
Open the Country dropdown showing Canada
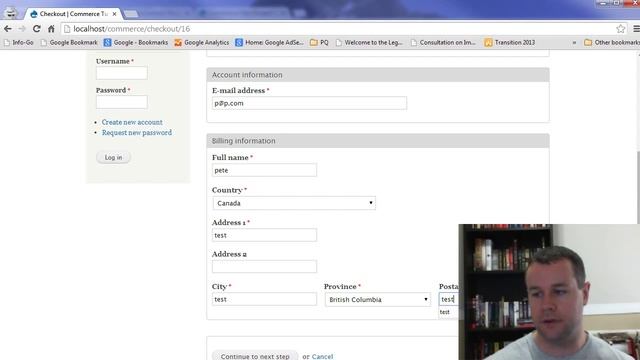294,203
